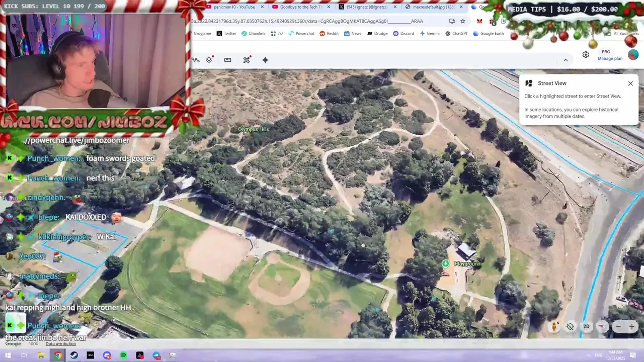Open File Explorer from the taskbar
The height and width of the screenshot is (362, 644).
41,355
